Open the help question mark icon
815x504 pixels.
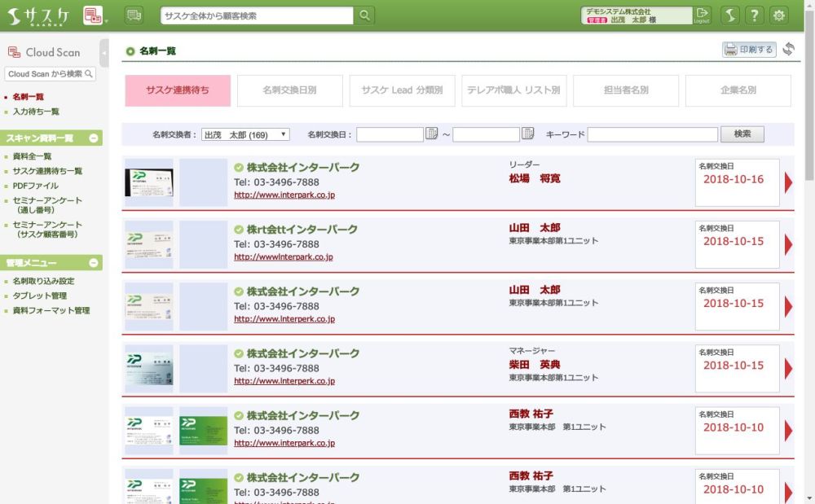[x=754, y=15]
